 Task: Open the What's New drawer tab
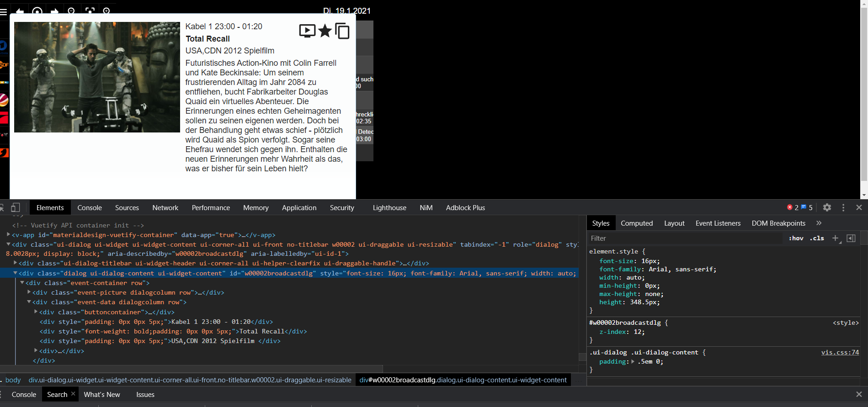102,394
